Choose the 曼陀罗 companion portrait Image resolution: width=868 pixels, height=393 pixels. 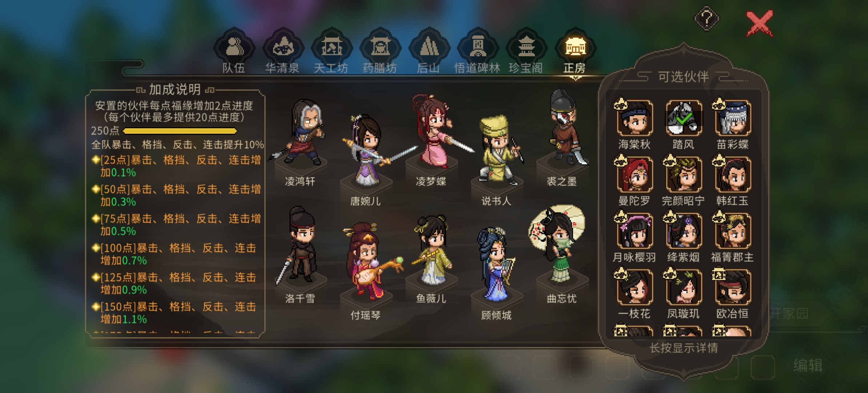(634, 174)
